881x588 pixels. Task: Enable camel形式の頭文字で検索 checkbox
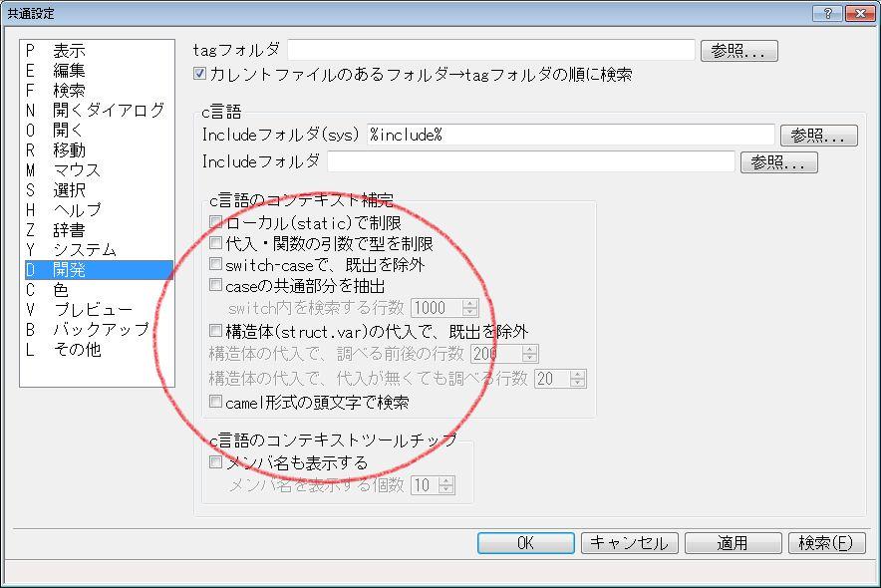(x=216, y=403)
